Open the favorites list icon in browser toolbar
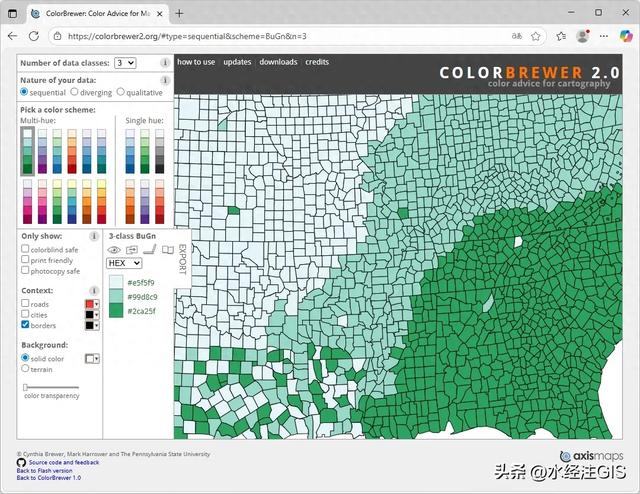The image size is (640, 494). pyautogui.click(x=561, y=36)
